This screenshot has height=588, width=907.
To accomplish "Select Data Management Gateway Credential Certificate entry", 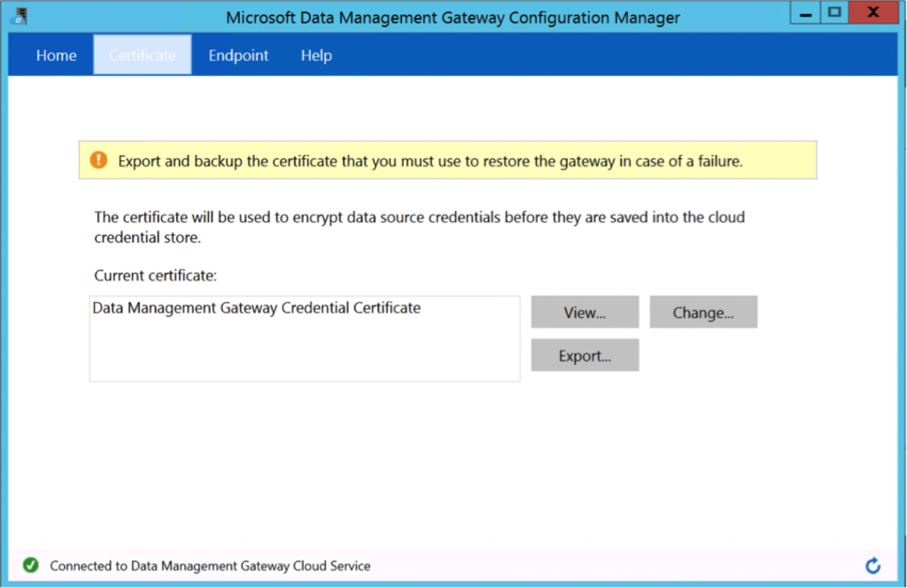I will [x=257, y=308].
